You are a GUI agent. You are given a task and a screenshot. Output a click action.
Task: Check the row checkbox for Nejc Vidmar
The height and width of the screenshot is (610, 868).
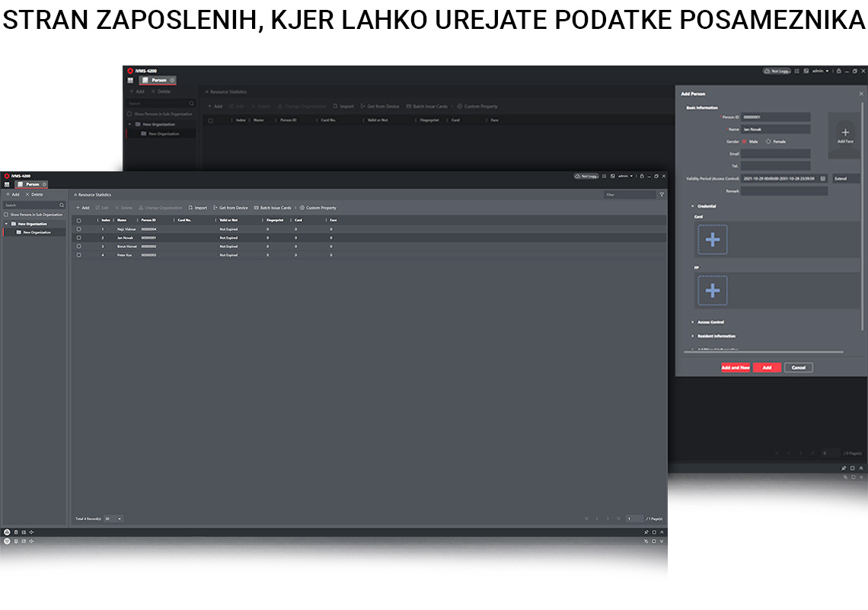(78, 229)
